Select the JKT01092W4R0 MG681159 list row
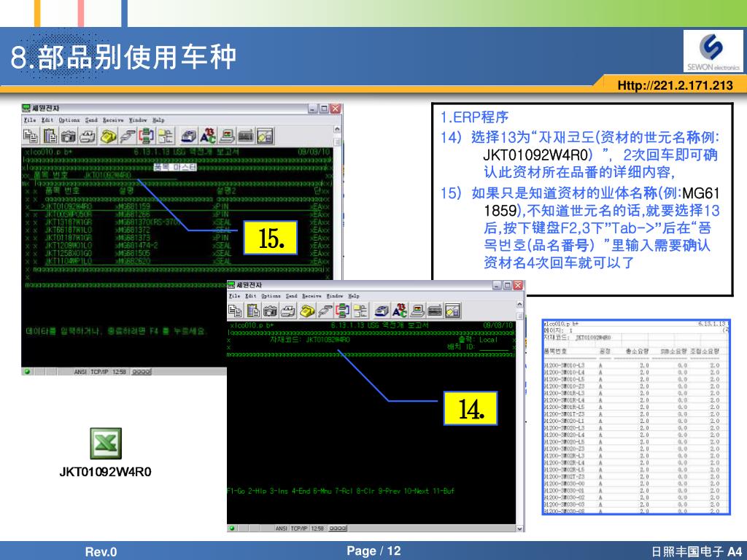747x560 pixels. pyautogui.click(x=177, y=206)
